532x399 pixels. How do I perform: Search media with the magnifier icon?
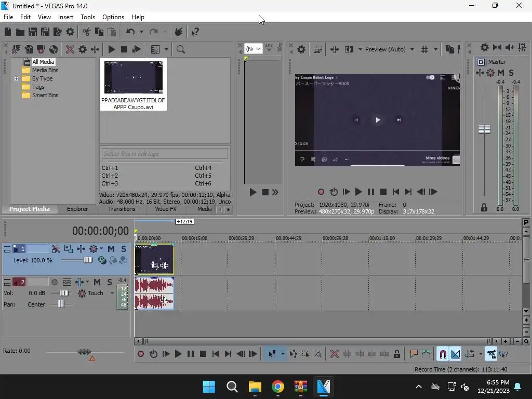[x=180, y=49]
